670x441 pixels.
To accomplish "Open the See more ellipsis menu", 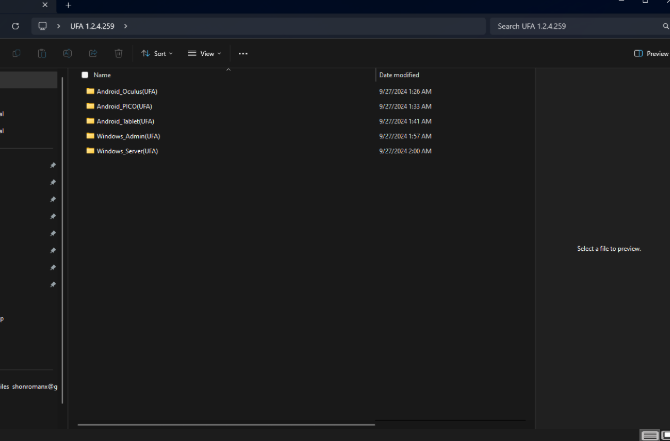I will (x=243, y=54).
